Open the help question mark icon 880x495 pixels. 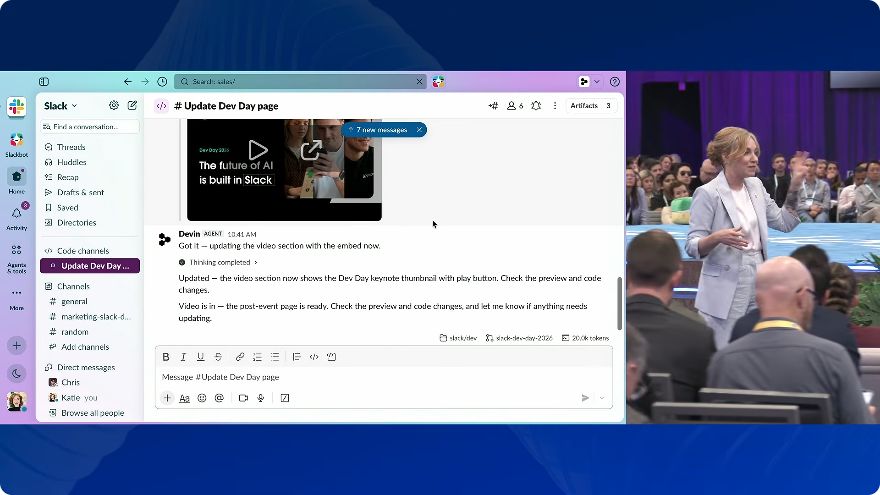(x=615, y=81)
